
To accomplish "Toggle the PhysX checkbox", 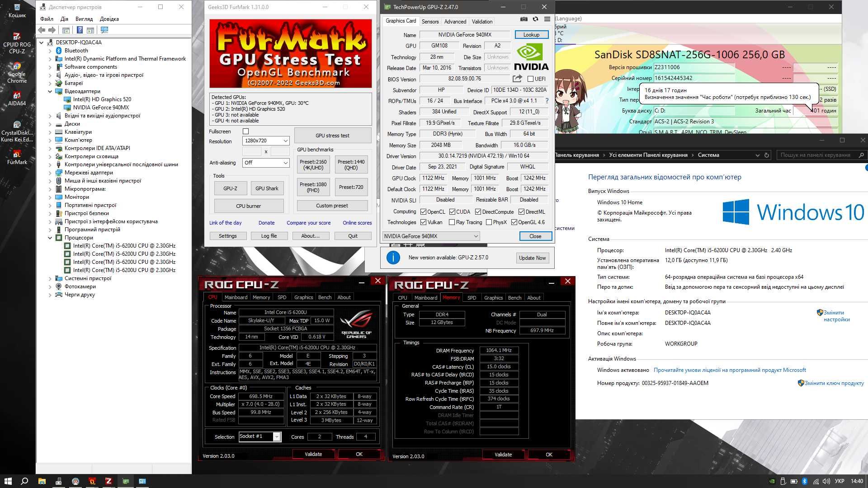I will (x=489, y=222).
